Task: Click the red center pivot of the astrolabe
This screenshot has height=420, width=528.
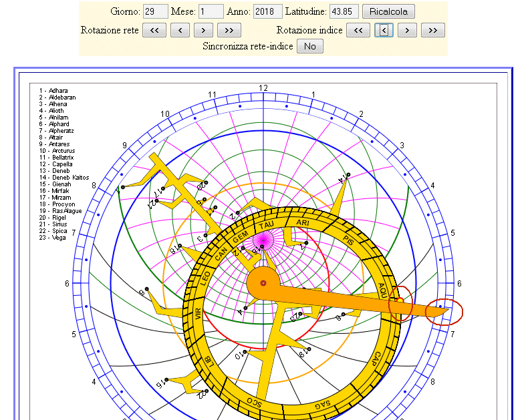Action: pos(263,284)
